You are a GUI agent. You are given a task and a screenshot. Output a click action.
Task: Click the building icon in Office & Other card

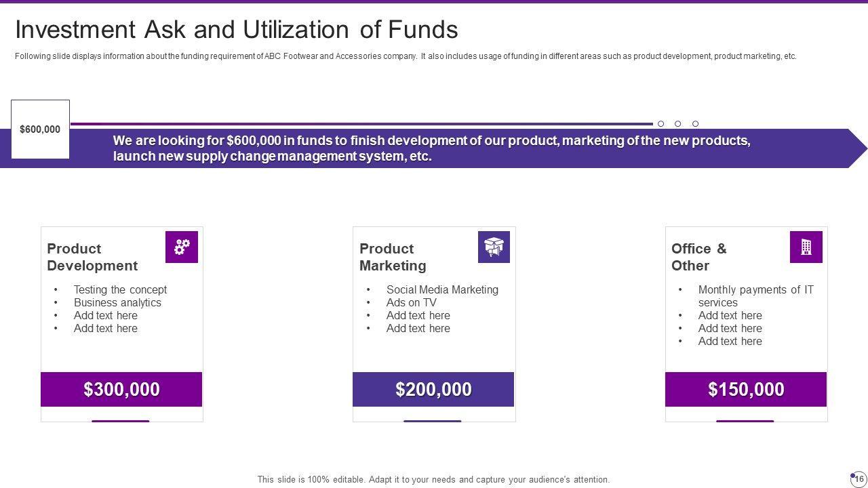point(806,247)
